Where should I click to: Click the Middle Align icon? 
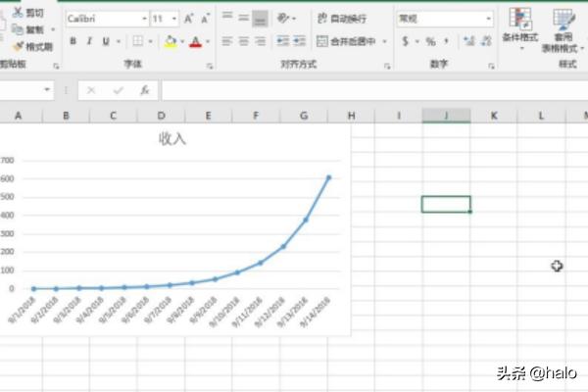coord(243,18)
